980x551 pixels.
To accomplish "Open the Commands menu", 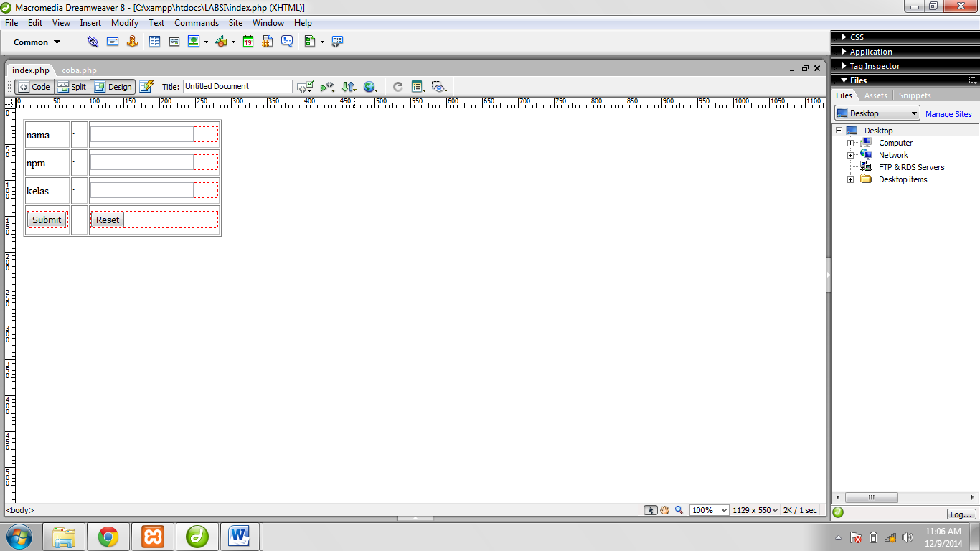I will 197,23.
